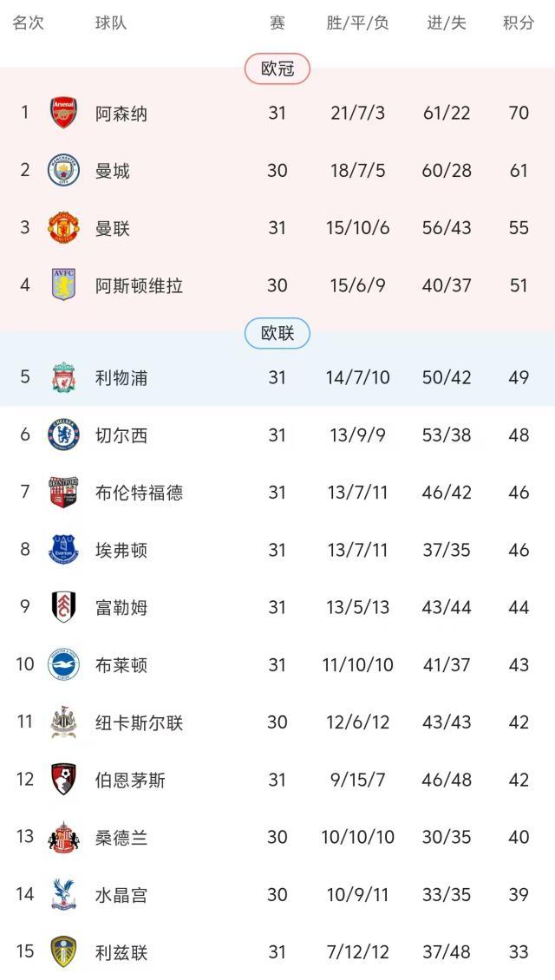
Task: Click the 进/失 column header
Action: pyautogui.click(x=447, y=23)
